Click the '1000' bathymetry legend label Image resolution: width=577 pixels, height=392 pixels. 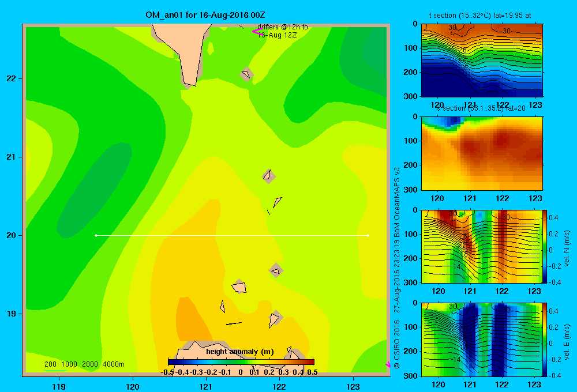pyautogui.click(x=69, y=364)
